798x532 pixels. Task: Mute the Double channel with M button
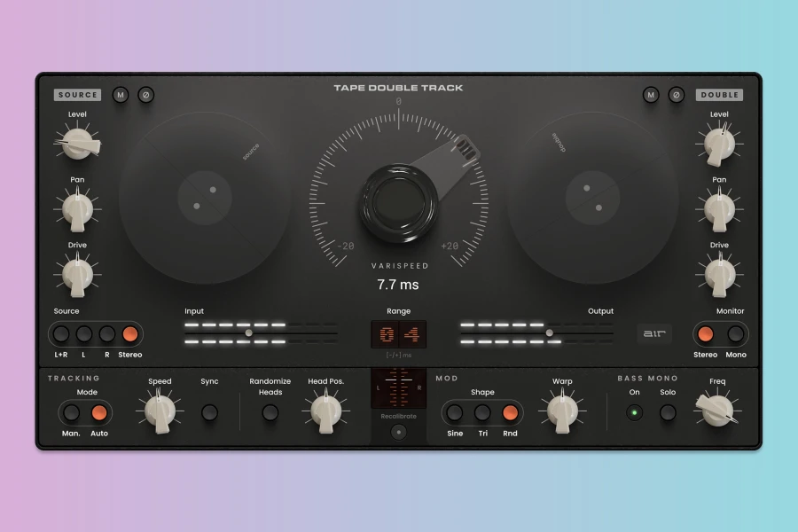tap(651, 95)
